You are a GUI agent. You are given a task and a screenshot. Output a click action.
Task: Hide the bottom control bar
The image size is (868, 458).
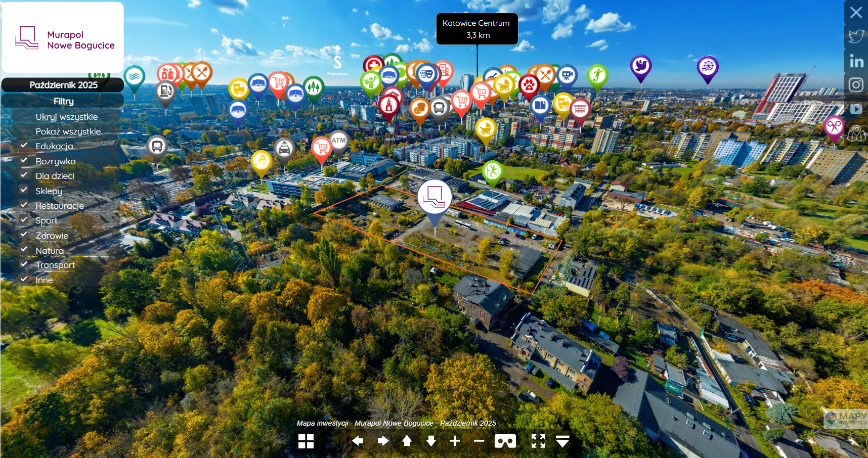pyautogui.click(x=562, y=441)
